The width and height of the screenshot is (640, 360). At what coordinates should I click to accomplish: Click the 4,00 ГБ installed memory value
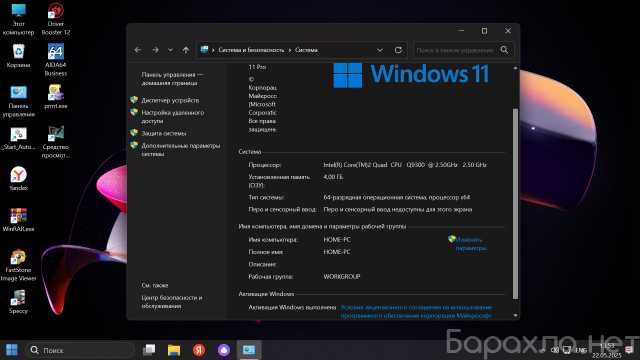coord(333,177)
